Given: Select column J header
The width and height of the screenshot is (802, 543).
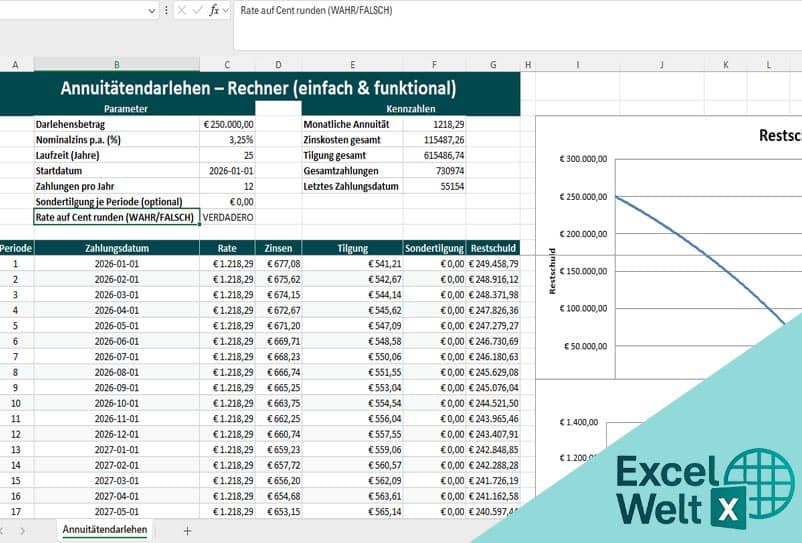Looking at the screenshot, I should (x=662, y=64).
